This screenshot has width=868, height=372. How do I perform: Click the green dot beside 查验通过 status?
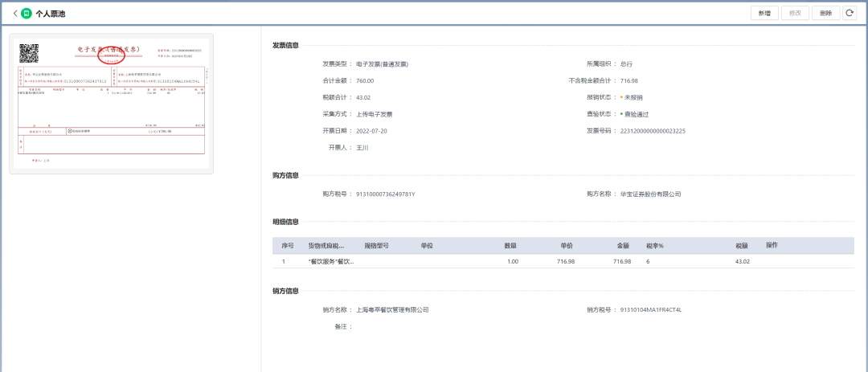tap(621, 114)
